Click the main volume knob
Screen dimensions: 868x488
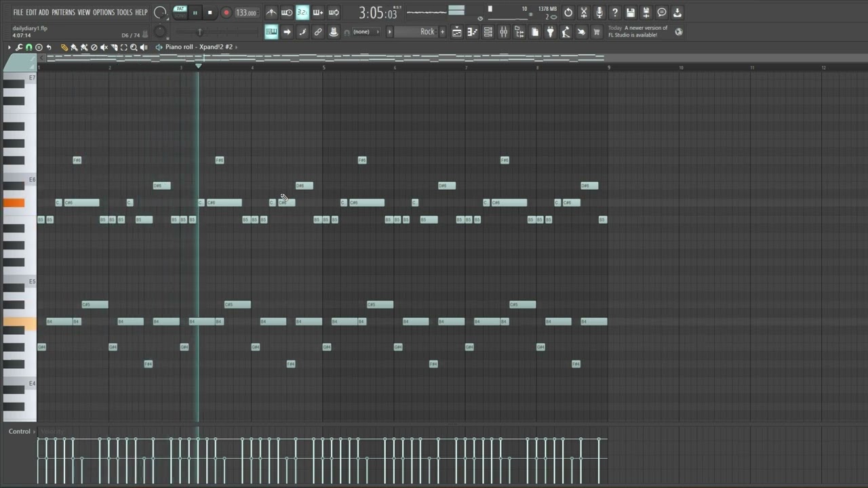coord(160,12)
